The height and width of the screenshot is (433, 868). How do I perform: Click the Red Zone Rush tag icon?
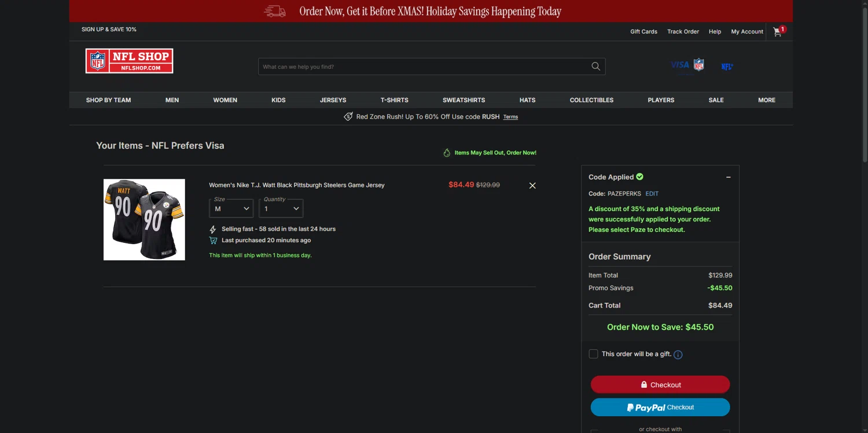348,117
